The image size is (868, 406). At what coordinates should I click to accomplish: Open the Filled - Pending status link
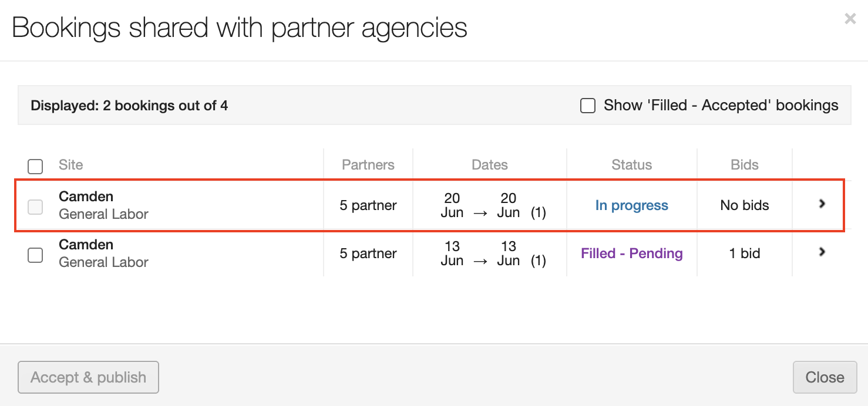[x=631, y=253]
